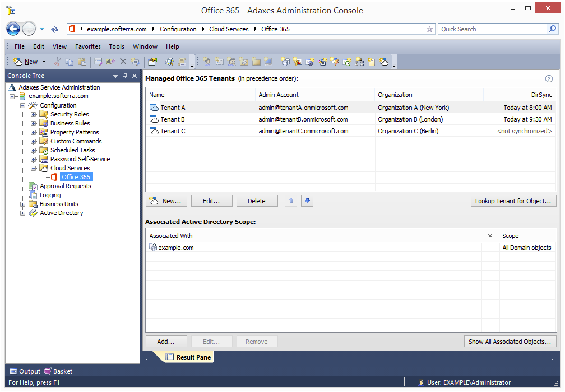
Task: Click Show All Associated Objects... button
Action: [510, 342]
